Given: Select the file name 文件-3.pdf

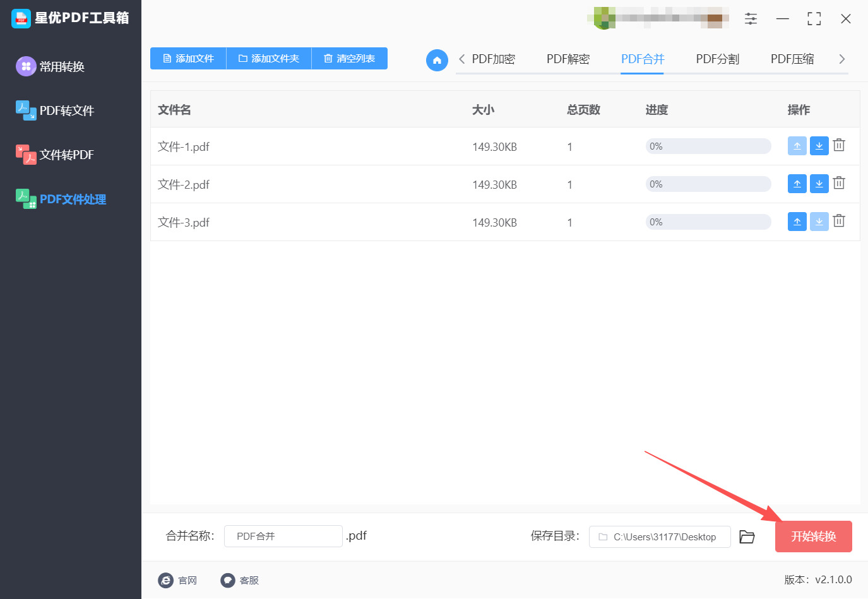Looking at the screenshot, I should (184, 222).
